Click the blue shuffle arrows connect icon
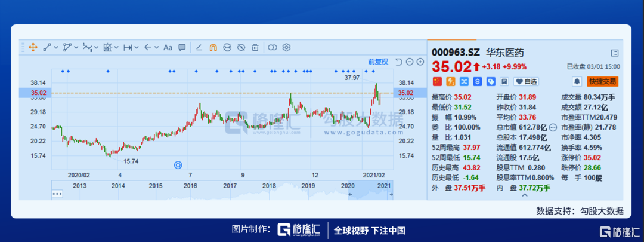 pos(464,81)
